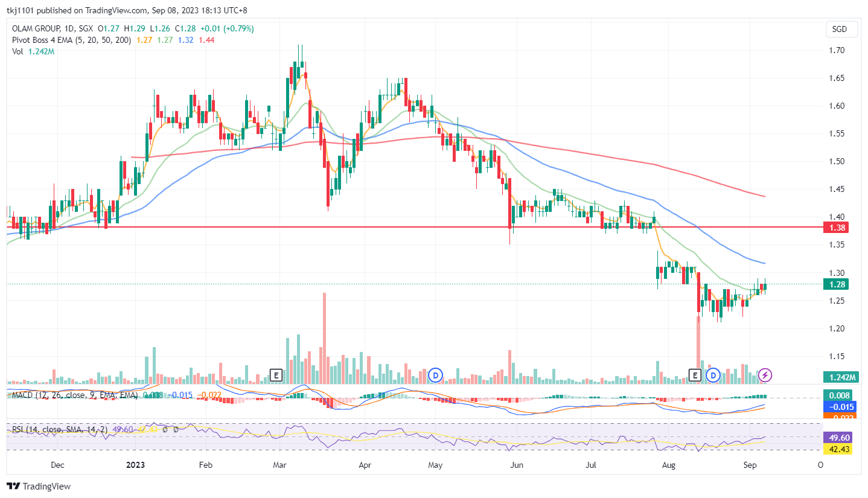The width and height of the screenshot is (868, 498).
Task: Click the 1.50 price axis label
Action: [836, 161]
